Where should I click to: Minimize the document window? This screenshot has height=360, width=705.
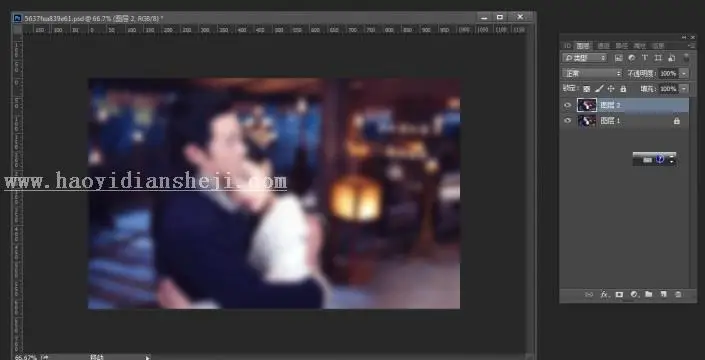pyautogui.click(x=484, y=17)
